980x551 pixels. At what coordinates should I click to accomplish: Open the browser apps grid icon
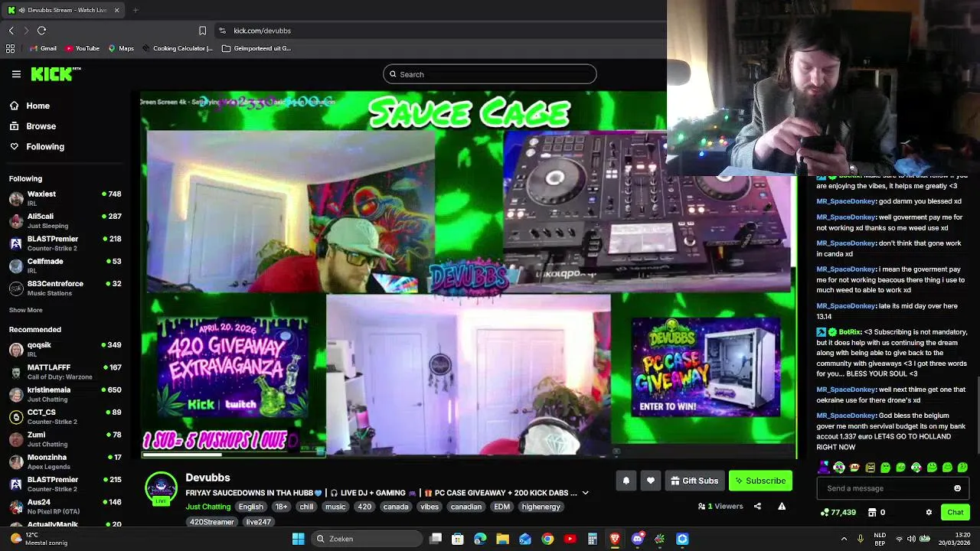point(10,48)
